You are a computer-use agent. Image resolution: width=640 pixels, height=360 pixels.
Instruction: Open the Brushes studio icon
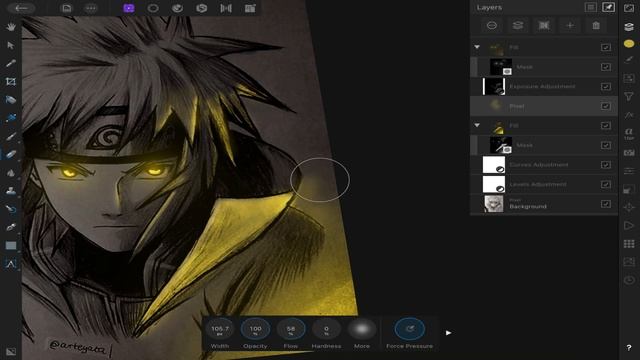pyautogui.click(x=629, y=60)
